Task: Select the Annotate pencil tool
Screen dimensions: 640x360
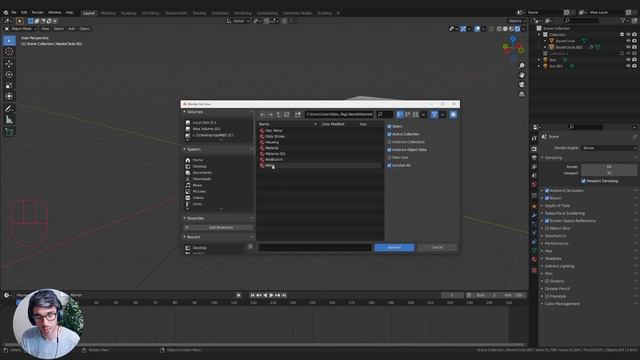Action: tap(9, 109)
